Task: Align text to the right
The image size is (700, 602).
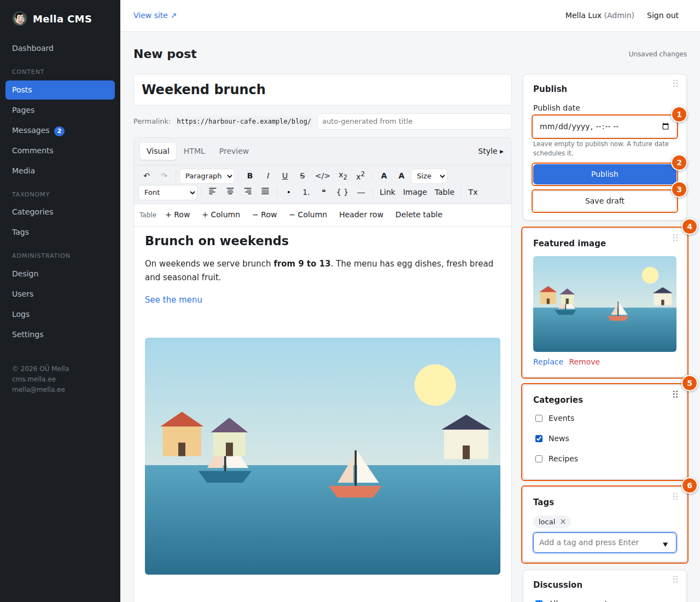Action: [x=248, y=192]
